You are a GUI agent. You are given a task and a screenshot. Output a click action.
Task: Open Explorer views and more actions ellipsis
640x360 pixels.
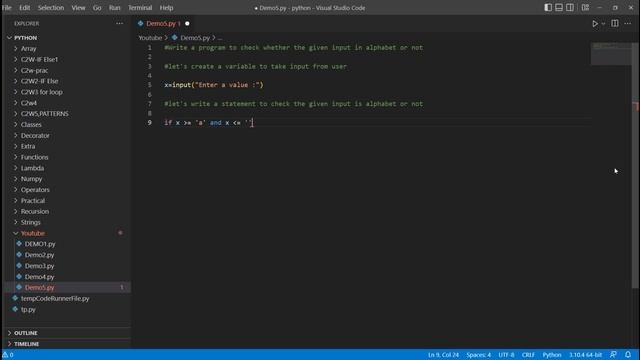tap(119, 24)
